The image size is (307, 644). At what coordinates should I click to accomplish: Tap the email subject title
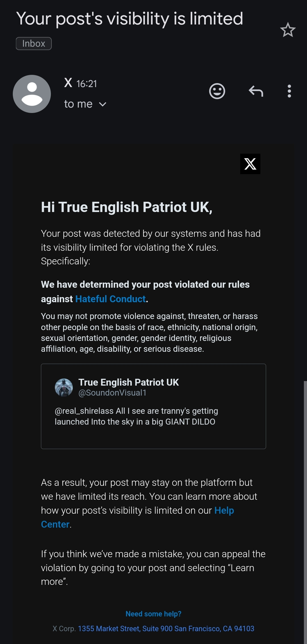[x=130, y=19]
